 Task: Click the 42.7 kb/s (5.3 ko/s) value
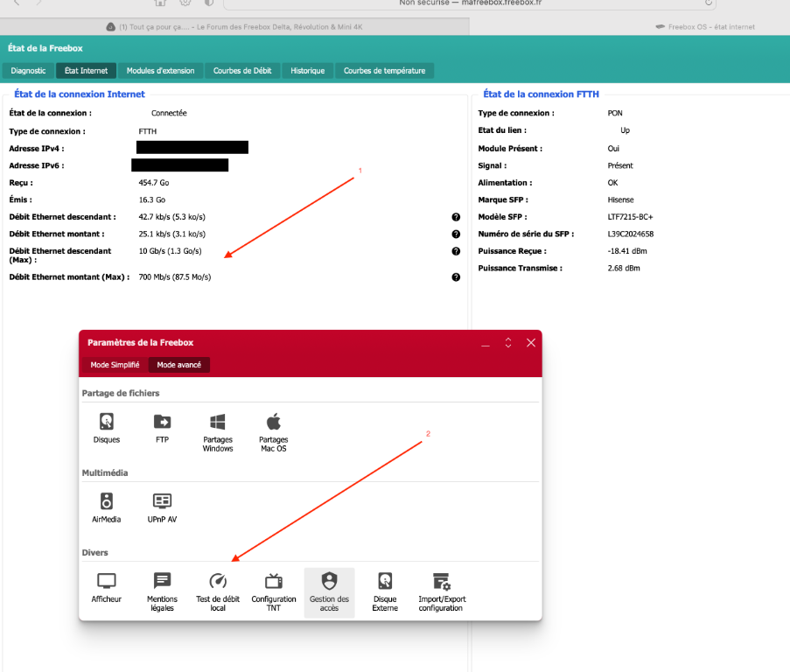(x=171, y=217)
